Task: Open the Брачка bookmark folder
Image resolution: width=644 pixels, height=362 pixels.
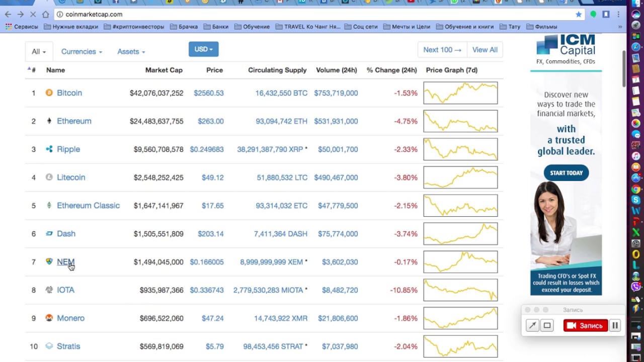Action: point(184,27)
